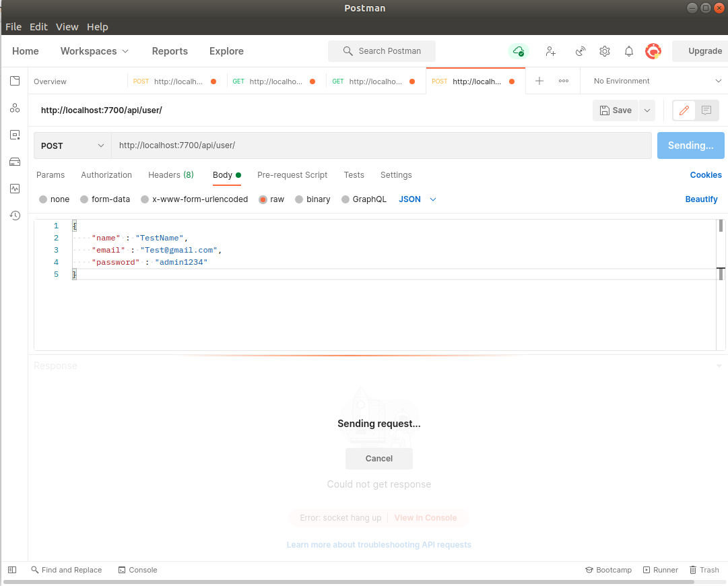Image resolution: width=728 pixels, height=586 pixels.
Task: Open the File menu
Action: [13, 27]
